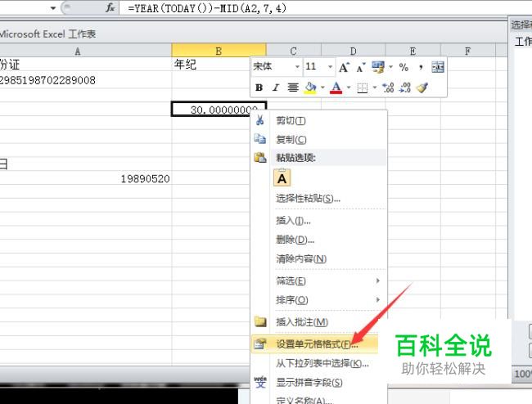Image resolution: width=532 pixels, height=404 pixels.
Task: Click Increase Decimal icon
Action: pos(388,88)
